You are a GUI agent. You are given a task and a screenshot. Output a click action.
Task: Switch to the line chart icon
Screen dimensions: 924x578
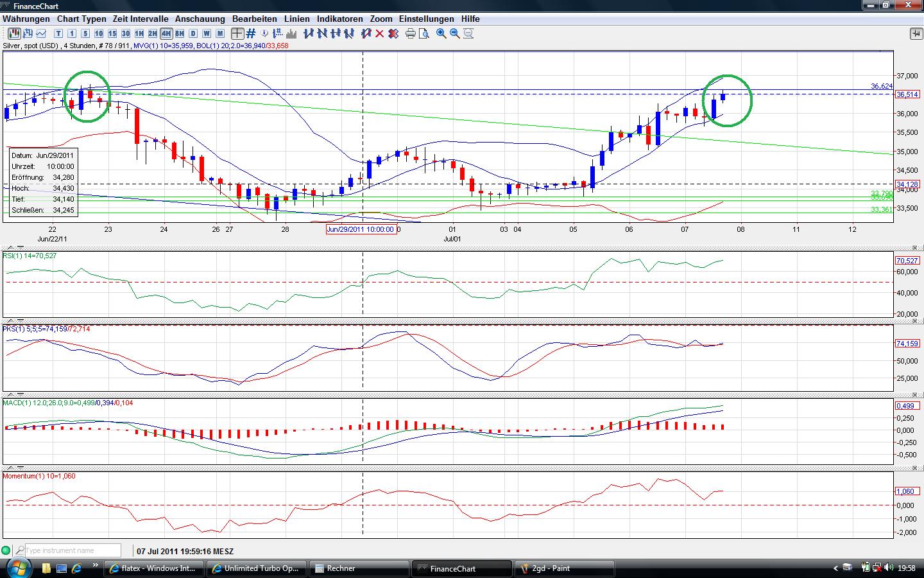(x=42, y=33)
